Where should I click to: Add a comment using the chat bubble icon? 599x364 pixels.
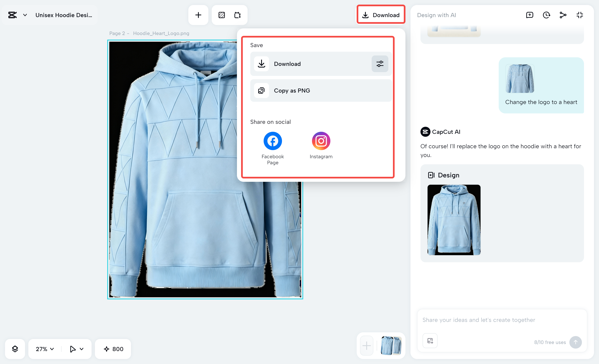pos(530,15)
